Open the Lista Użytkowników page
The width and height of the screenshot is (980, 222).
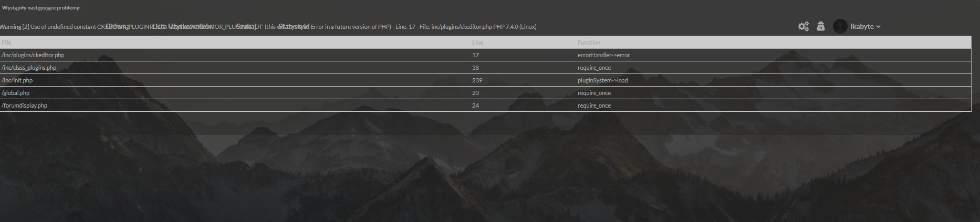pyautogui.click(x=183, y=26)
